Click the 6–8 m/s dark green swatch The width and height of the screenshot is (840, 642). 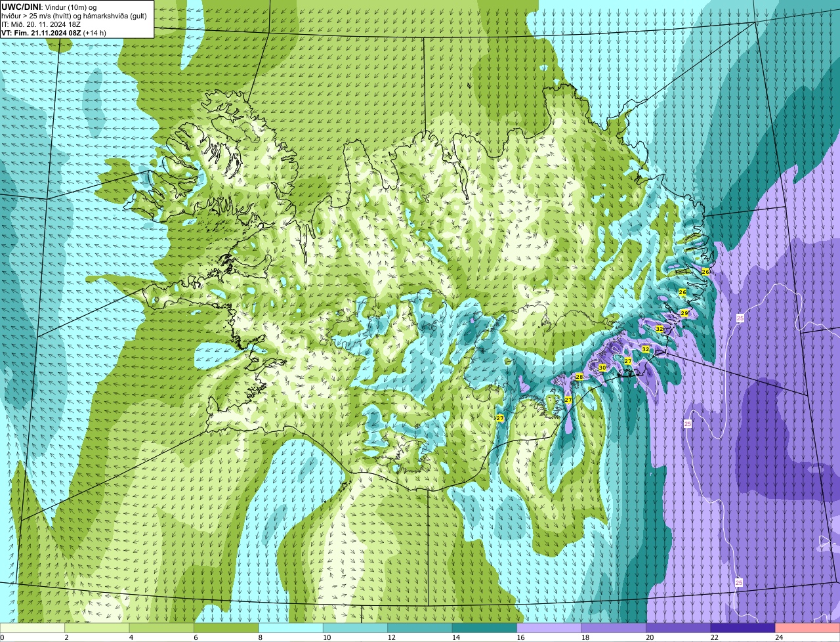(x=226, y=628)
